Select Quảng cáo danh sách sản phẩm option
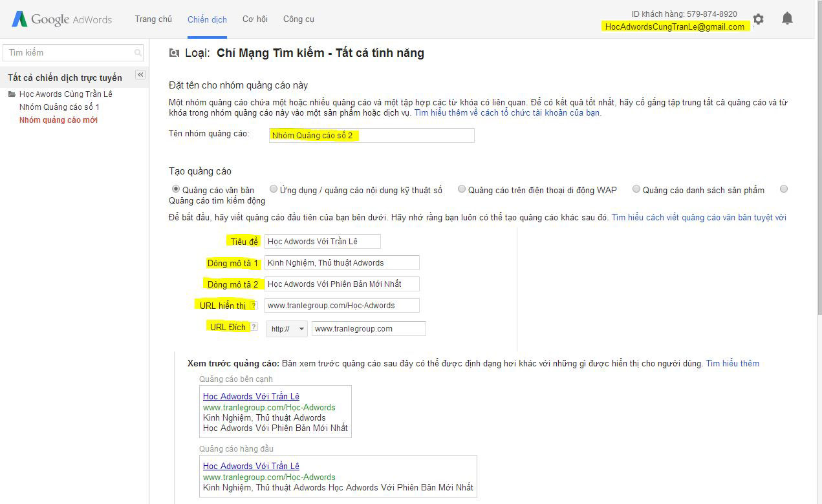Screen dimensions: 822x504 click(636, 188)
